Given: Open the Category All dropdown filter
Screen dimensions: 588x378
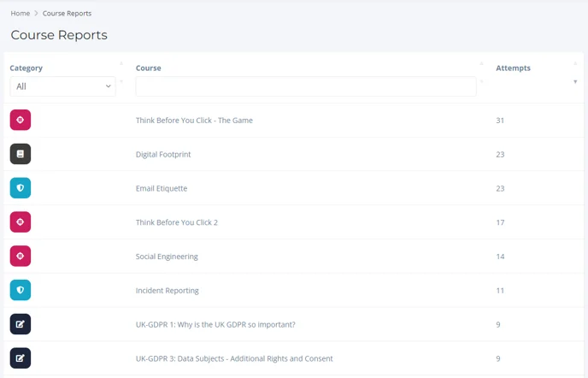Looking at the screenshot, I should point(62,86).
